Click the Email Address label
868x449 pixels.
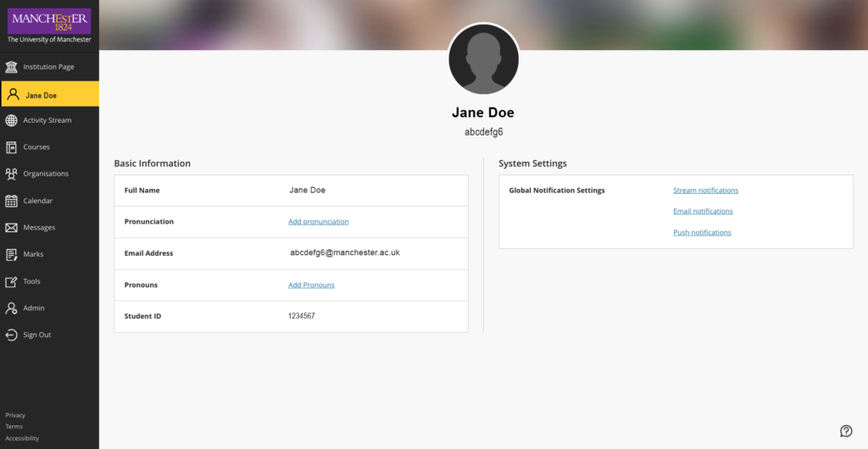[149, 253]
